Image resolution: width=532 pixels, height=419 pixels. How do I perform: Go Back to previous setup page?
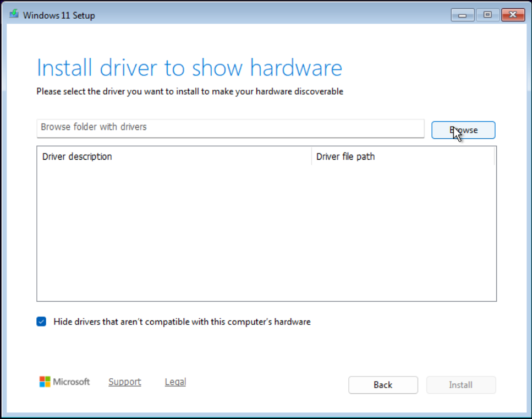(x=383, y=385)
